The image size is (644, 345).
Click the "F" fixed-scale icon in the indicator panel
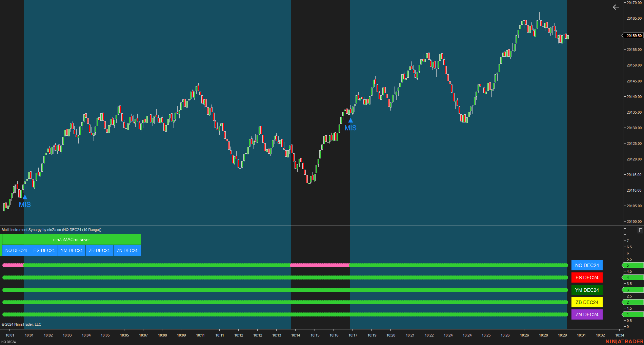(x=640, y=230)
